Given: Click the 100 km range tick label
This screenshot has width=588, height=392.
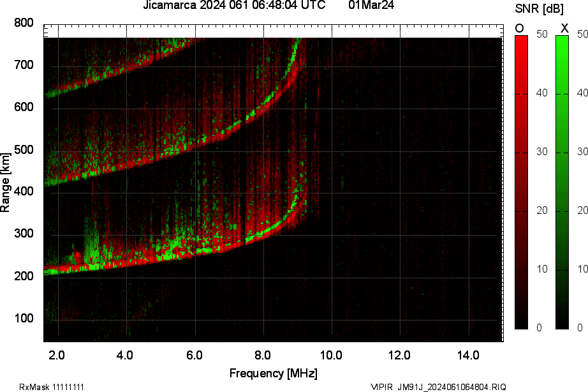Looking at the screenshot, I should (x=24, y=319).
